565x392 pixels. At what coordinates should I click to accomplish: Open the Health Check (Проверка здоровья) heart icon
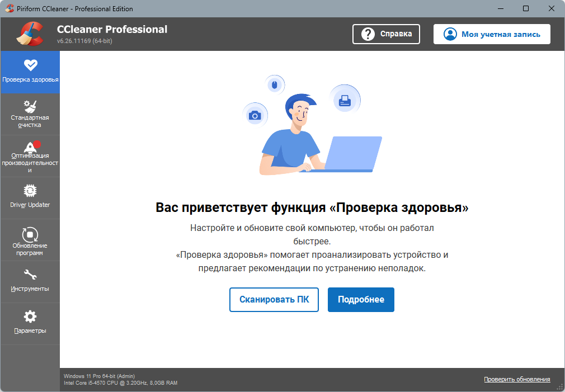(31, 65)
